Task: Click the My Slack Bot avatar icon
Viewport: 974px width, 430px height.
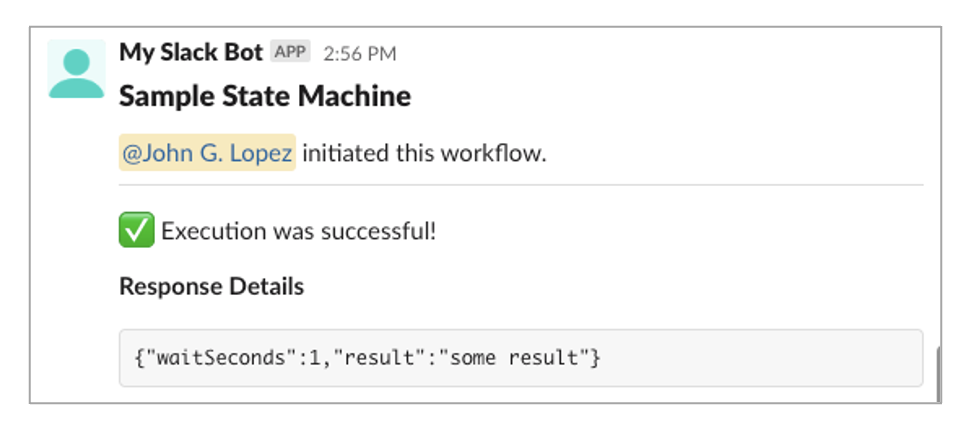Action: click(76, 69)
